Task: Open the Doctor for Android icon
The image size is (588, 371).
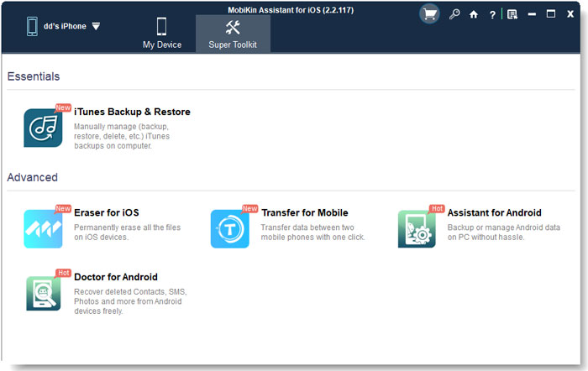Action: tap(43, 293)
